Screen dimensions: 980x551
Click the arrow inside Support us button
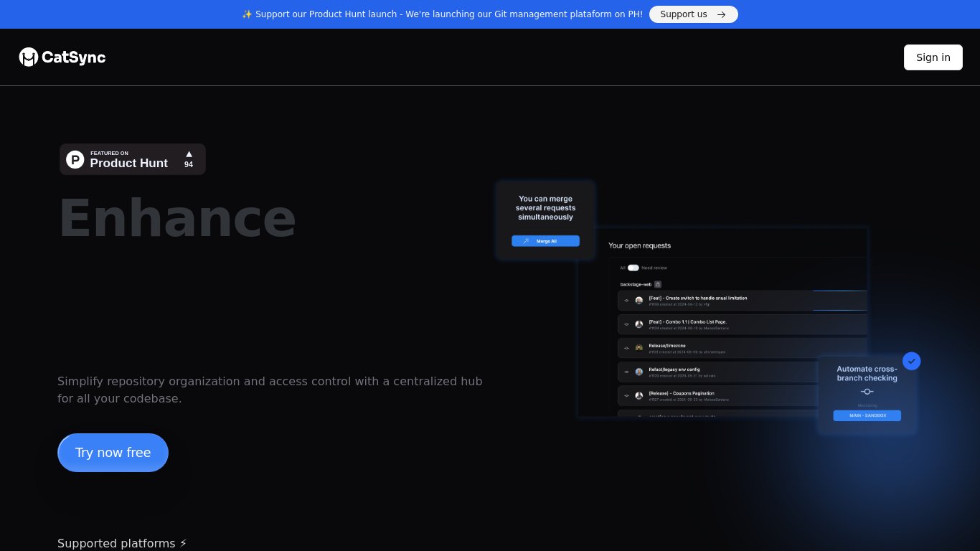[721, 14]
